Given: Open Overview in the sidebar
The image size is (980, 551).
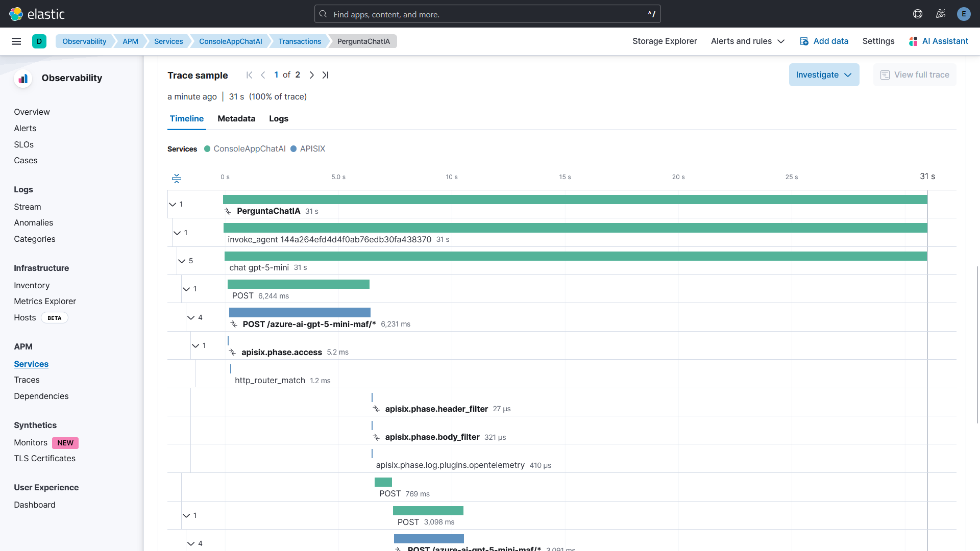Looking at the screenshot, I should coord(32,112).
